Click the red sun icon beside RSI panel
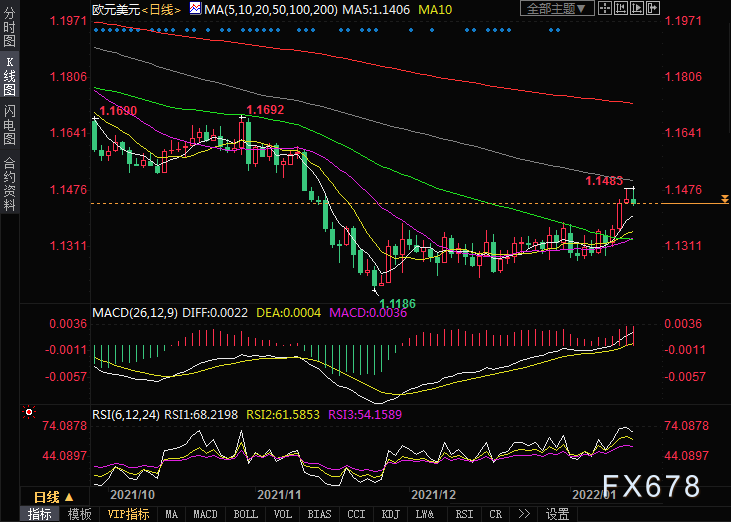731x522 pixels. [x=29, y=412]
